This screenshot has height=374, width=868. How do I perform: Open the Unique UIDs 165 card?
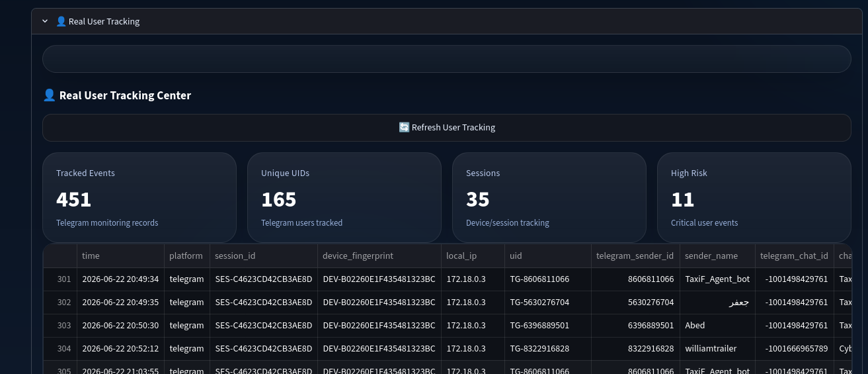pyautogui.click(x=344, y=197)
